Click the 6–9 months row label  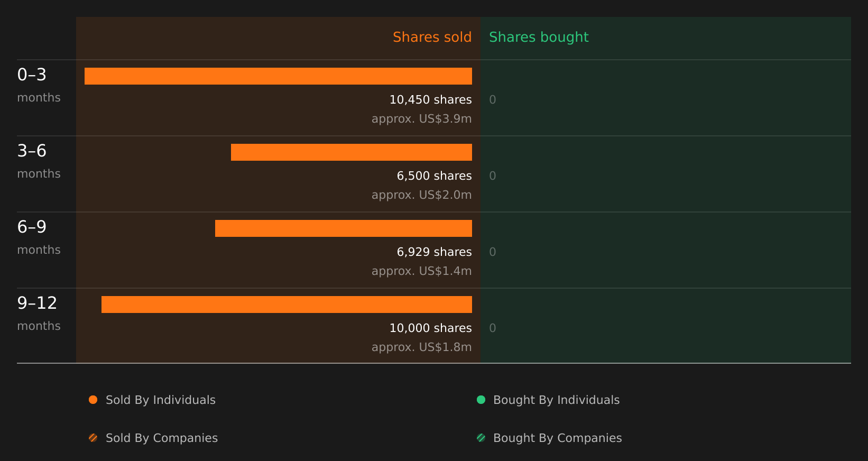39,237
